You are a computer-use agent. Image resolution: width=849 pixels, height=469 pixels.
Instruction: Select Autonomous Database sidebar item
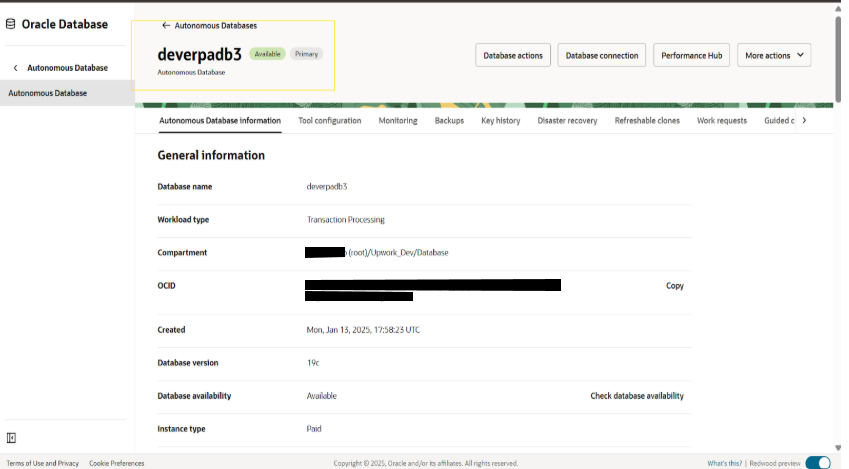coord(67,93)
